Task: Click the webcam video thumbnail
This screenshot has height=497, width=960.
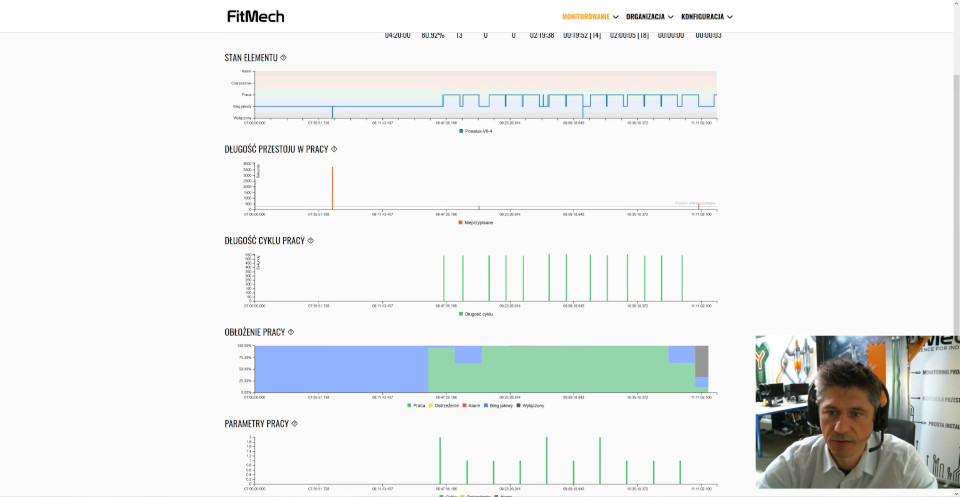Action: [857, 412]
